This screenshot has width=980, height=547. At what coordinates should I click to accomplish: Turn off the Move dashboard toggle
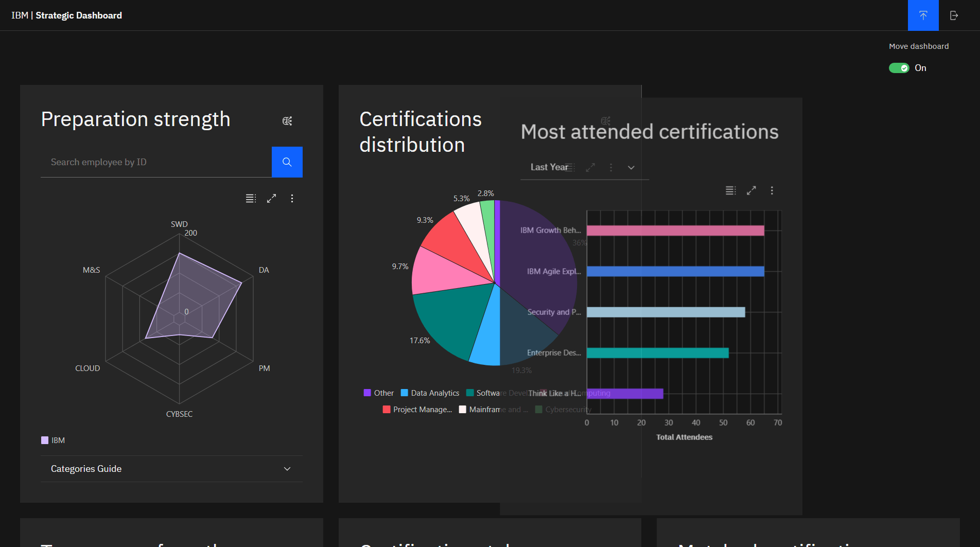click(x=899, y=68)
